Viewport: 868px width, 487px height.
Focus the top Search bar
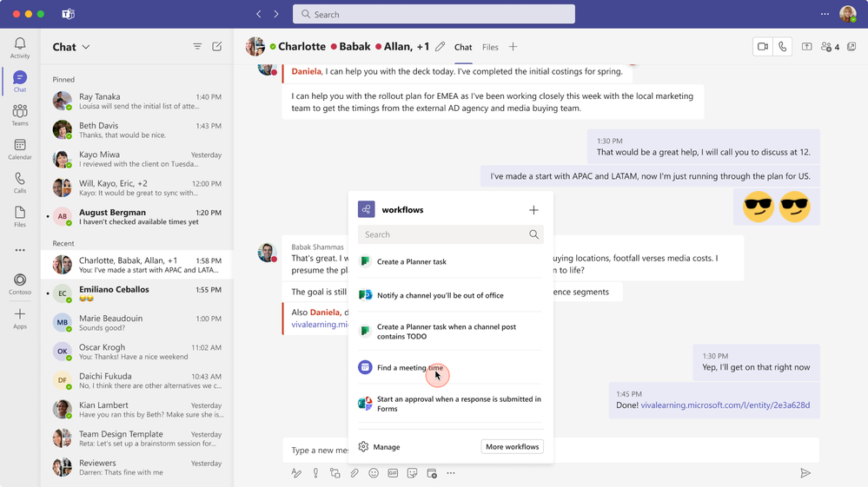pyautogui.click(x=434, y=15)
